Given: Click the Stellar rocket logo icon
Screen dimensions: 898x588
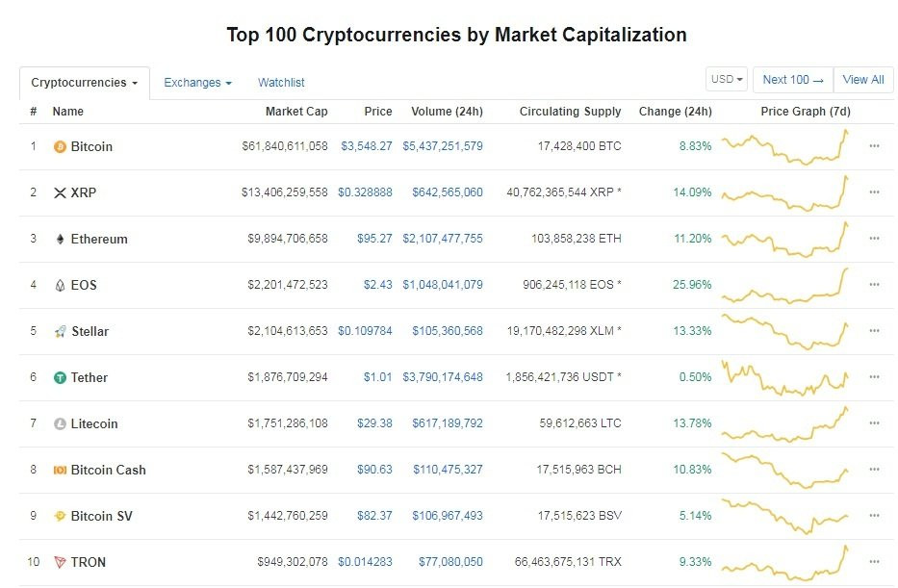Looking at the screenshot, I should (60, 332).
